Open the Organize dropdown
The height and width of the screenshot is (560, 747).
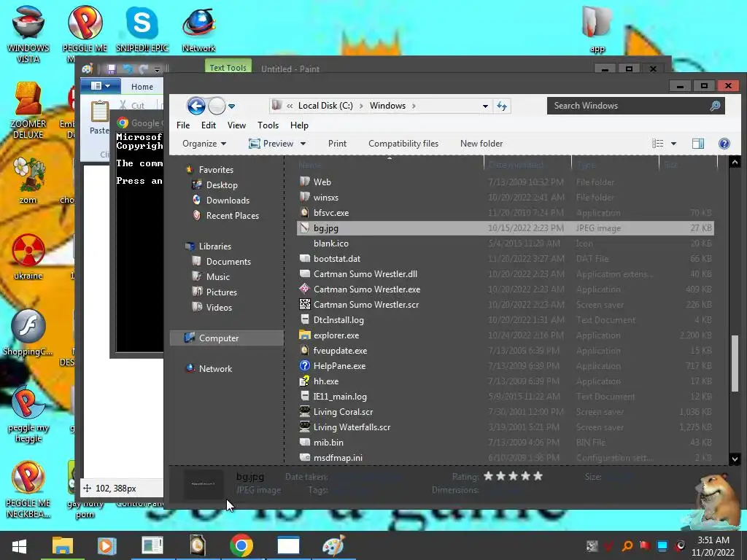tap(204, 144)
